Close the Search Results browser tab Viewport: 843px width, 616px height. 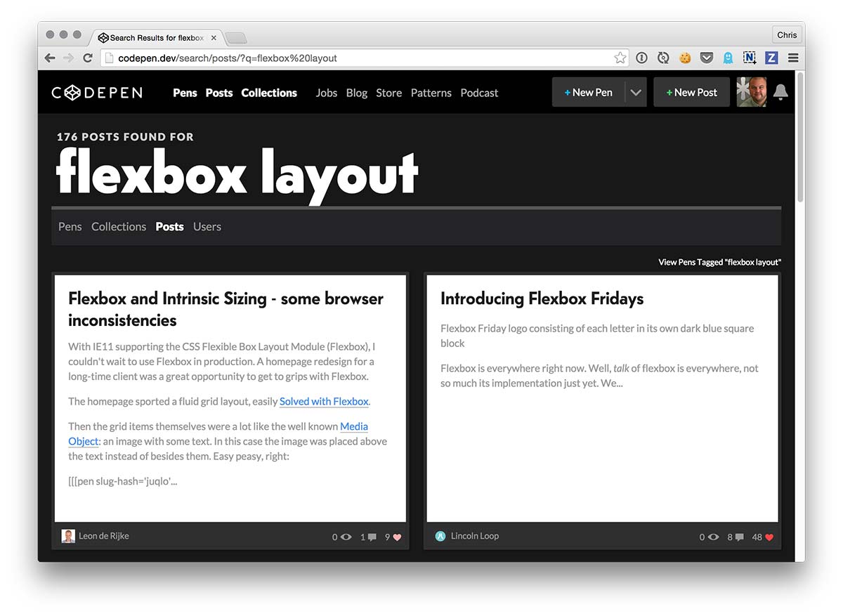[214, 38]
